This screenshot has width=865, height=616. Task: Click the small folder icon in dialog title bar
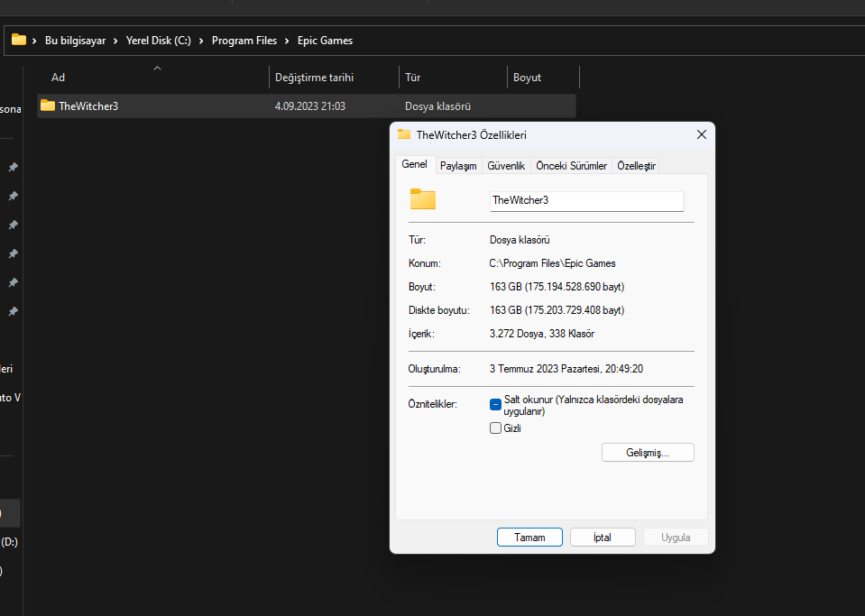(404, 134)
